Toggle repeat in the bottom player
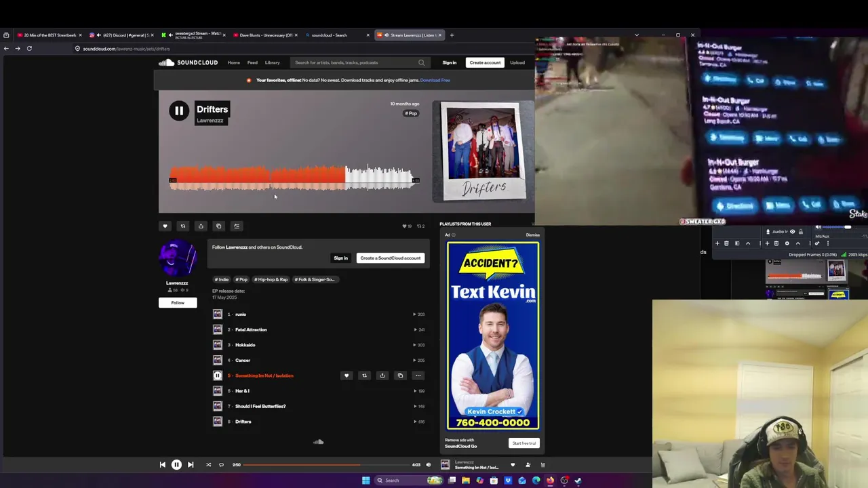 (x=221, y=465)
